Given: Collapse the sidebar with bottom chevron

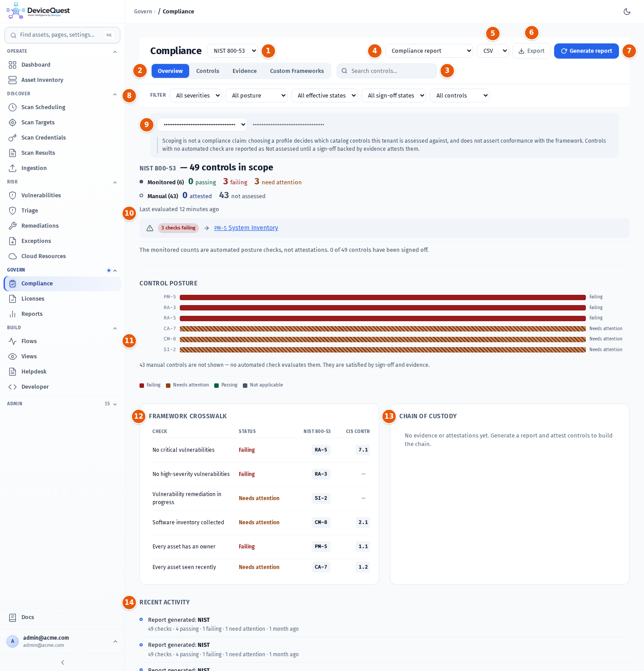Looking at the screenshot, I should (x=63, y=663).
